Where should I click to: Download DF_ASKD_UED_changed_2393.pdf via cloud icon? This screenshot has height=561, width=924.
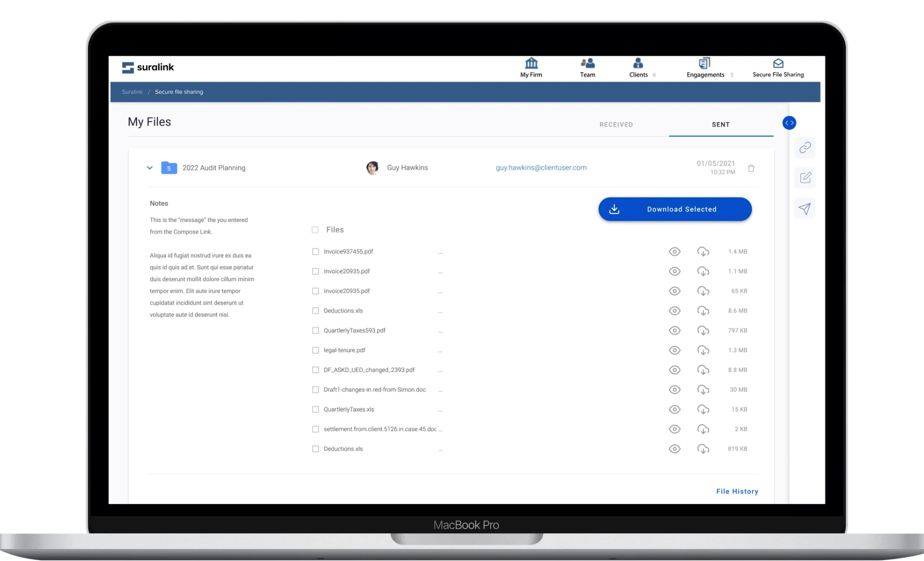click(x=703, y=370)
